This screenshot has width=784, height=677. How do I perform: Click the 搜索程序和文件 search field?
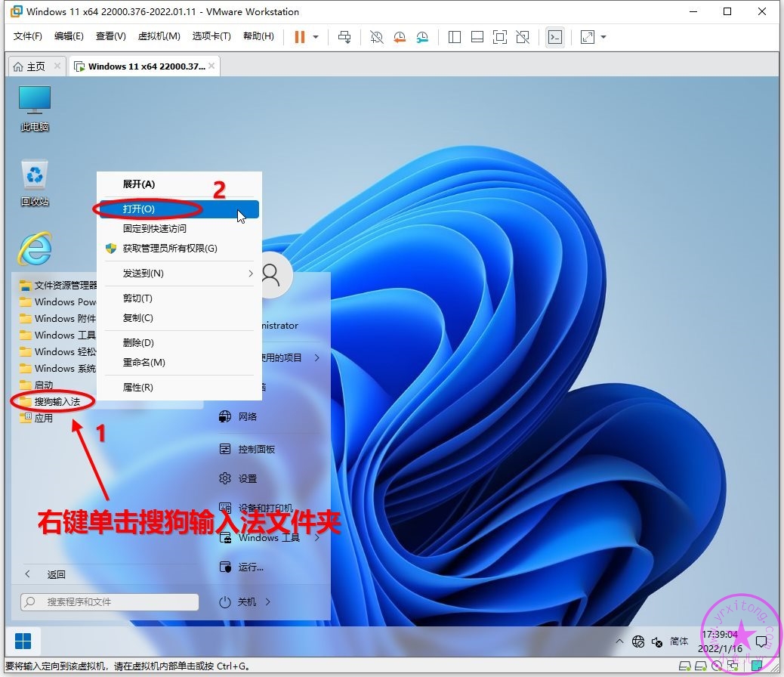(110, 601)
